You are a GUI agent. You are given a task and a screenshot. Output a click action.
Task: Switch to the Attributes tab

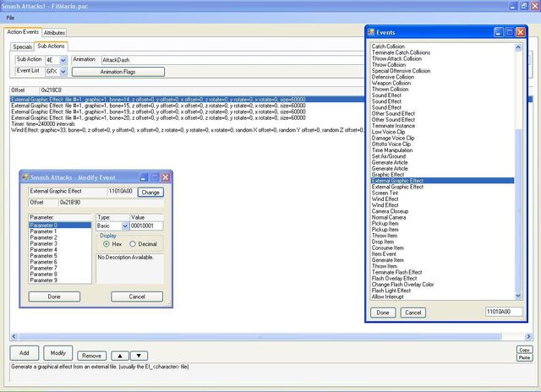54,33
